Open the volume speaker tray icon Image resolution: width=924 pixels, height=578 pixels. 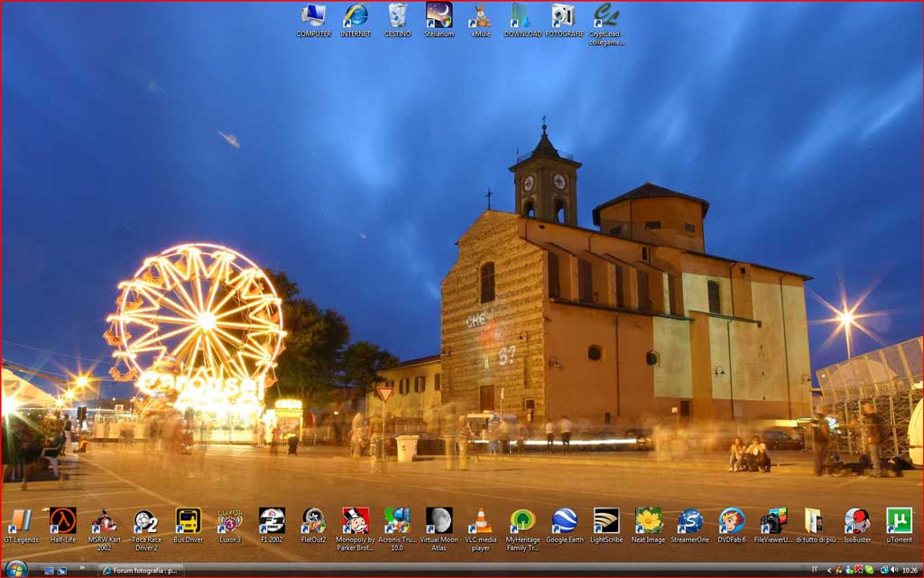point(894,570)
